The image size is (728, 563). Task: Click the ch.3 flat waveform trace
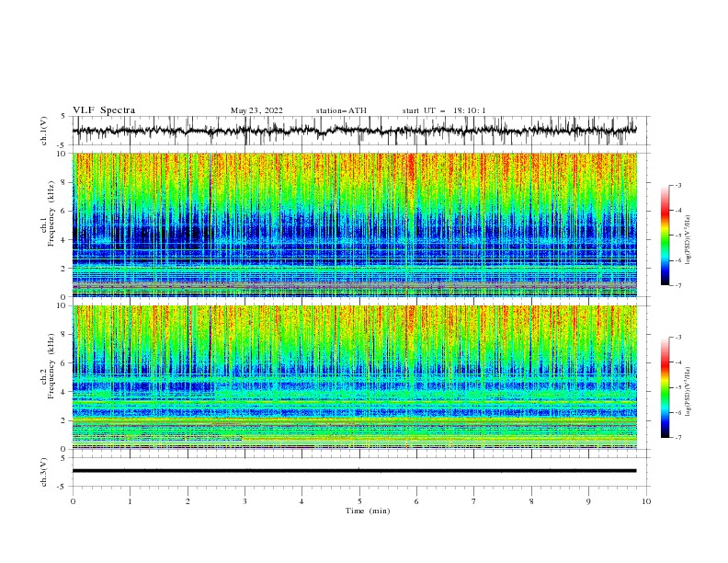coord(354,471)
